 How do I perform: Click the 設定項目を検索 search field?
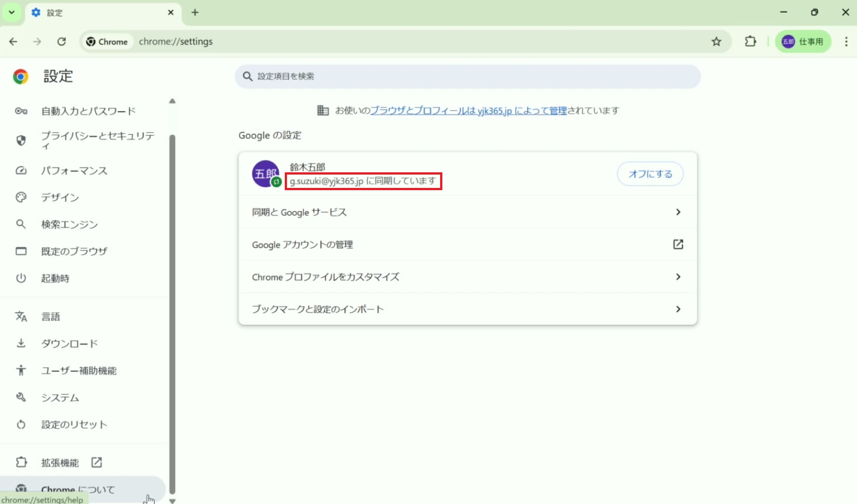pyautogui.click(x=467, y=76)
